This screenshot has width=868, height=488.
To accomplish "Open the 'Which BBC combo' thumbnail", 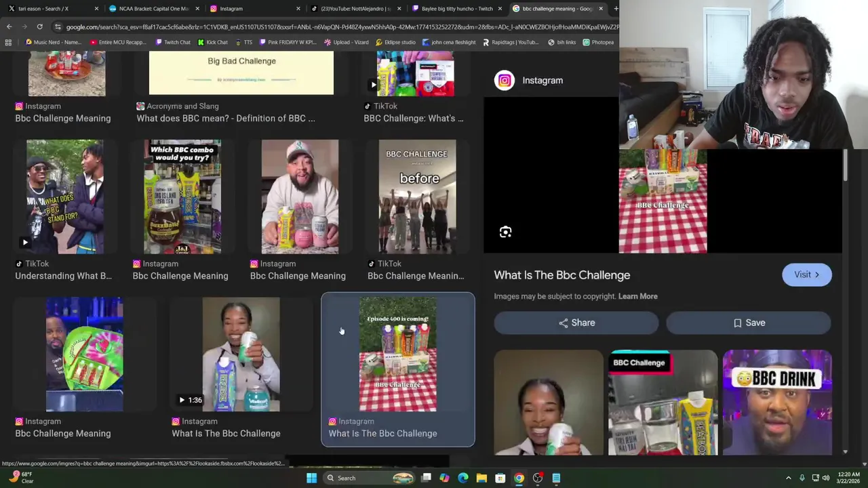I will (182, 197).
